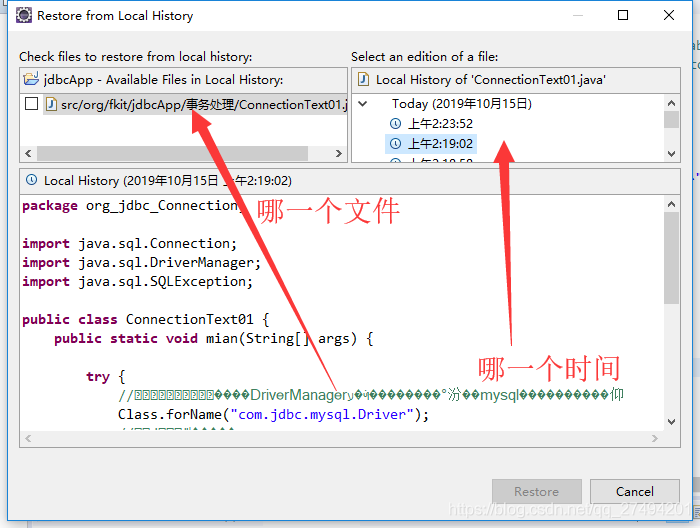Click the Local History of ConnectionText01.java file icon
700x528 pixels.
pyautogui.click(x=363, y=79)
